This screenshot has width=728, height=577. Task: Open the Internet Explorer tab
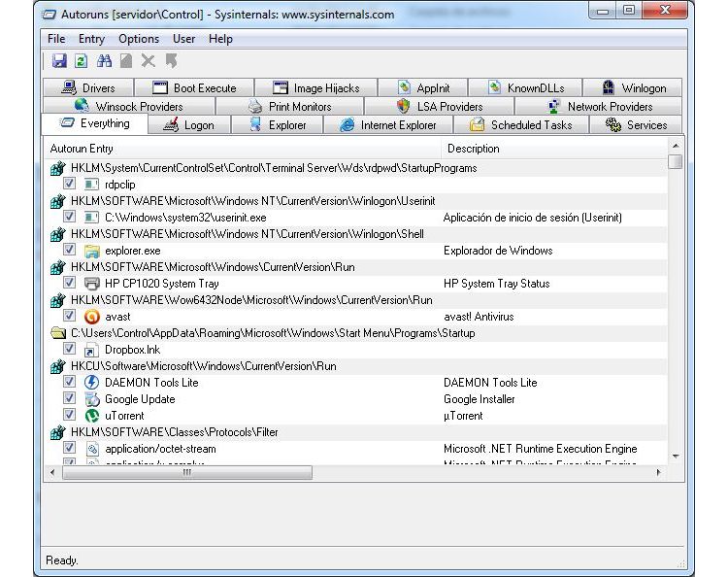[x=387, y=125]
